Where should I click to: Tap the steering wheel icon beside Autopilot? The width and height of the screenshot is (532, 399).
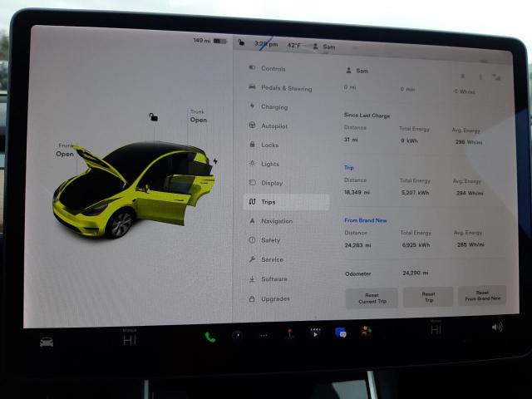[x=252, y=125]
